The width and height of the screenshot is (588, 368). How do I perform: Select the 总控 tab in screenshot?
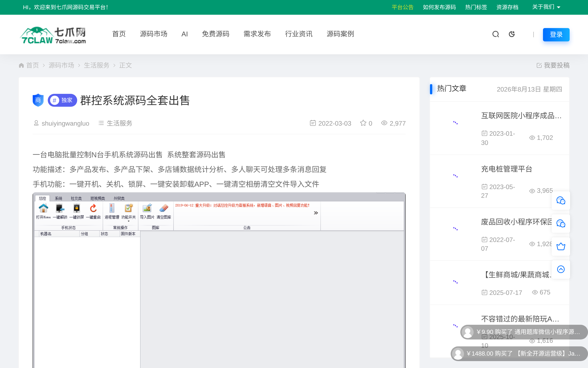[x=42, y=198]
